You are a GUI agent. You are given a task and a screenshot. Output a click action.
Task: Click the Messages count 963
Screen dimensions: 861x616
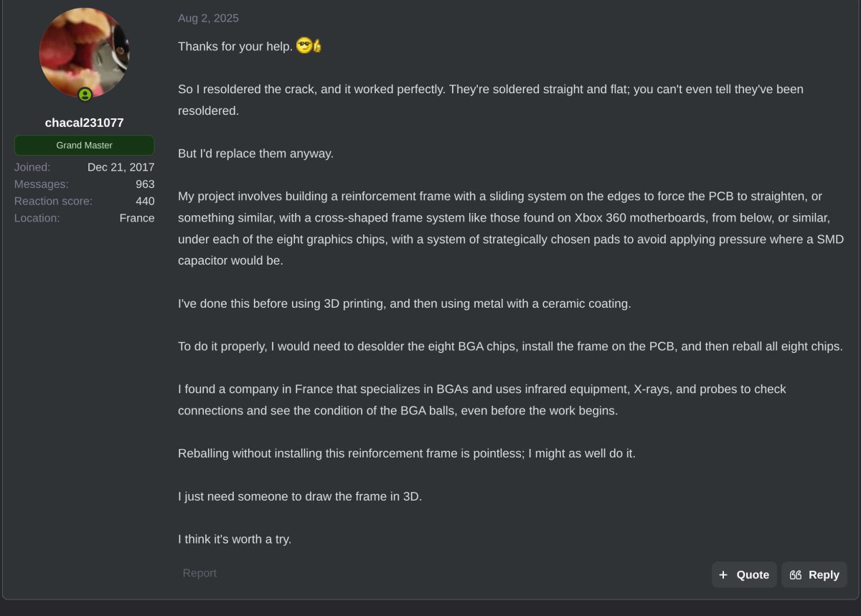click(x=145, y=184)
